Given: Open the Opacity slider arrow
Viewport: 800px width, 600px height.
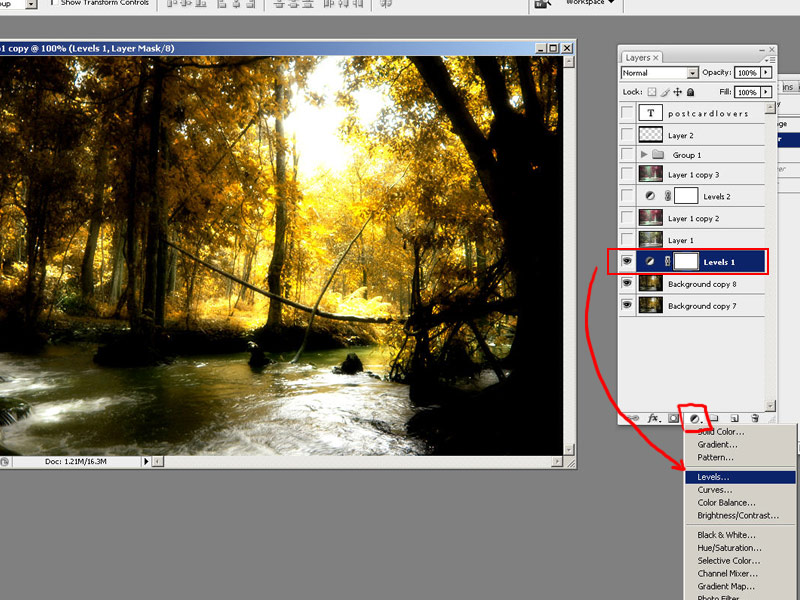Looking at the screenshot, I should [766, 73].
